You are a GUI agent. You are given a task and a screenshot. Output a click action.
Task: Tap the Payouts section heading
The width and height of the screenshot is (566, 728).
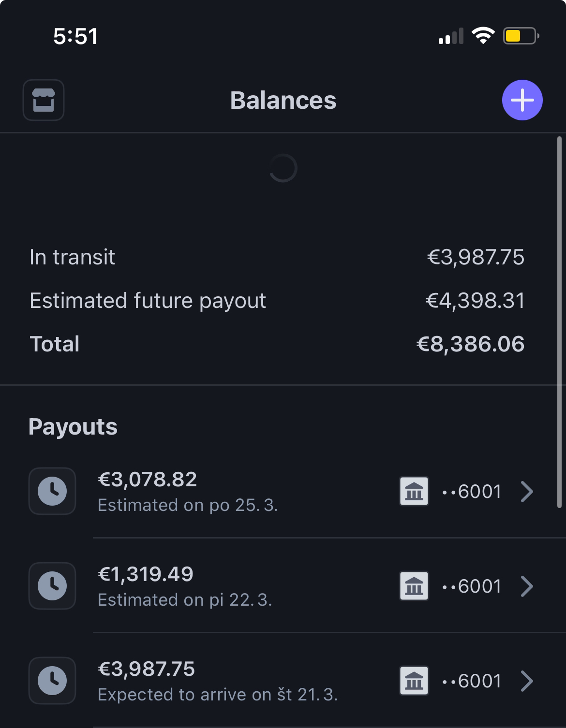[73, 427]
